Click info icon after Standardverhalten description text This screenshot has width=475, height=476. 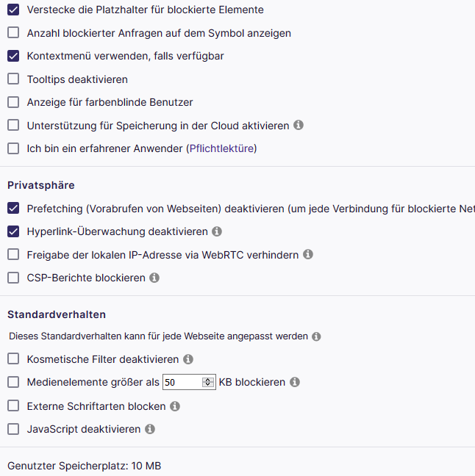point(316,336)
